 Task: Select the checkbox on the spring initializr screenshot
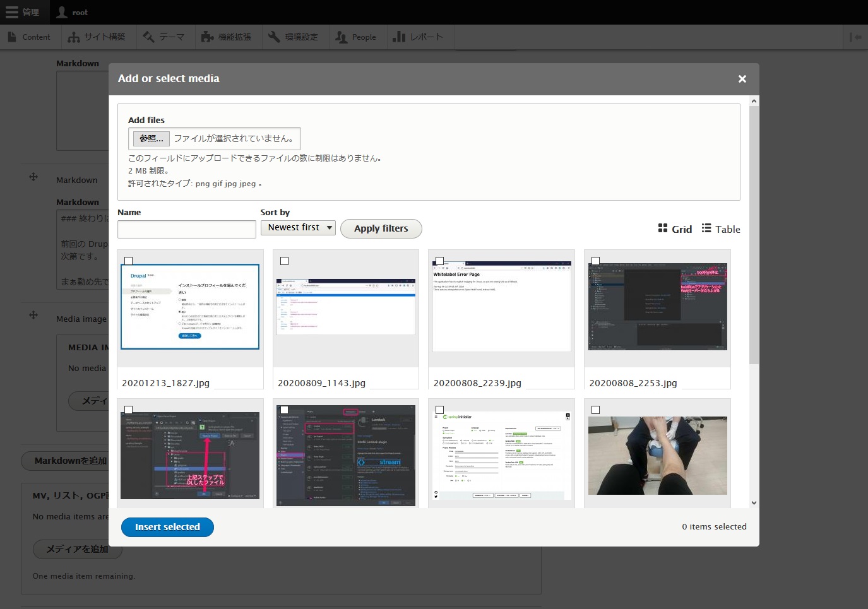(439, 410)
